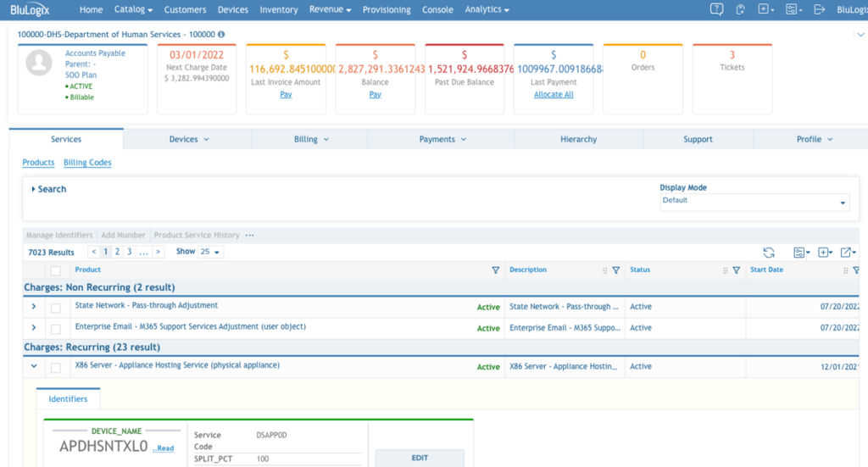Open the Display Mode dropdown
Image resolution: width=868 pixels, height=467 pixels.
[x=754, y=202]
